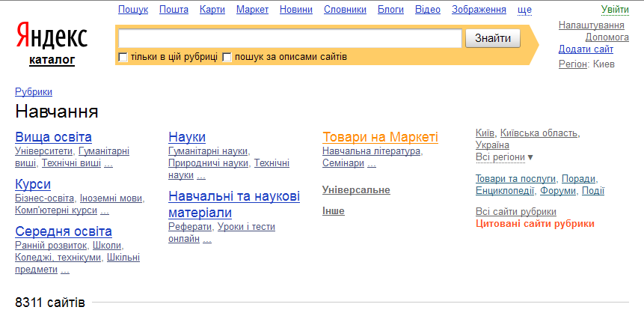The width and height of the screenshot is (644, 316).
Task: Open Блоги in top navigation
Action: (x=390, y=10)
